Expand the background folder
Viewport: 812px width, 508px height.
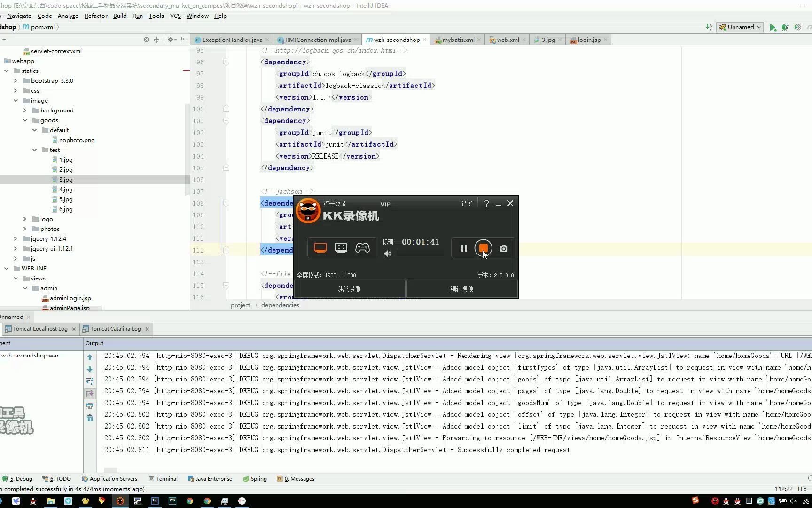[25, 111]
